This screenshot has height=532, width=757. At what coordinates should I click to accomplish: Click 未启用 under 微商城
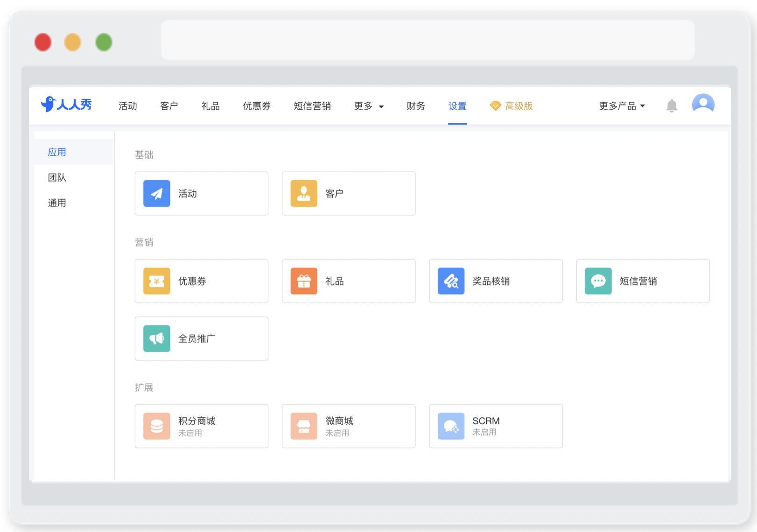[337, 433]
